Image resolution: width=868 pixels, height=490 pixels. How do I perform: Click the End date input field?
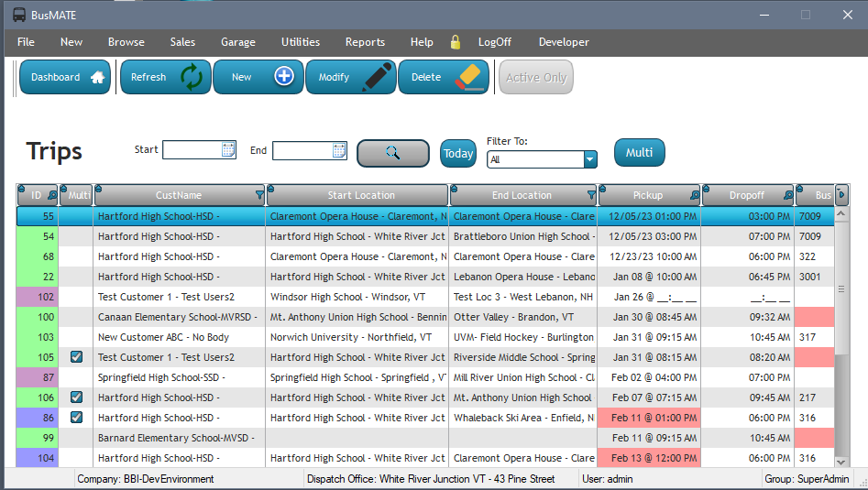point(302,150)
